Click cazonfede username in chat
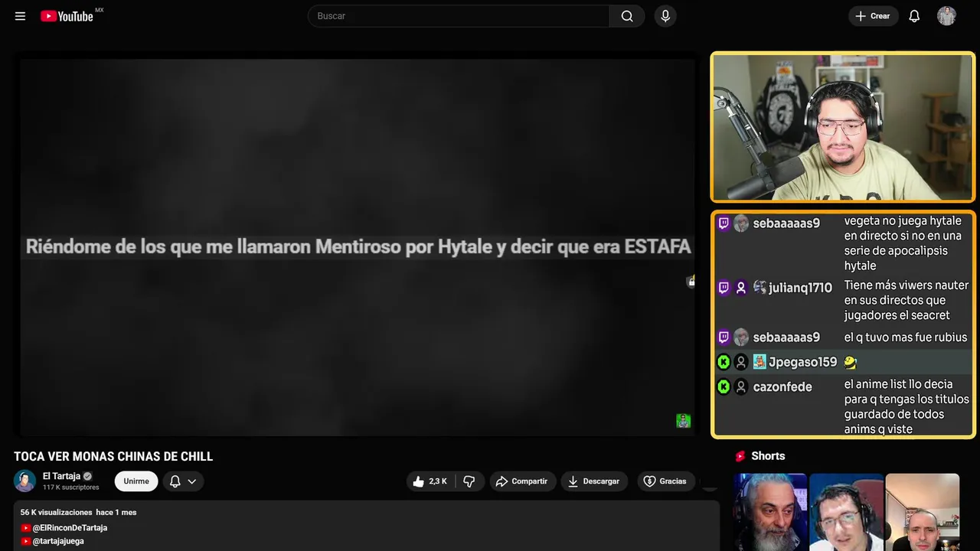980x551 pixels. coord(782,387)
